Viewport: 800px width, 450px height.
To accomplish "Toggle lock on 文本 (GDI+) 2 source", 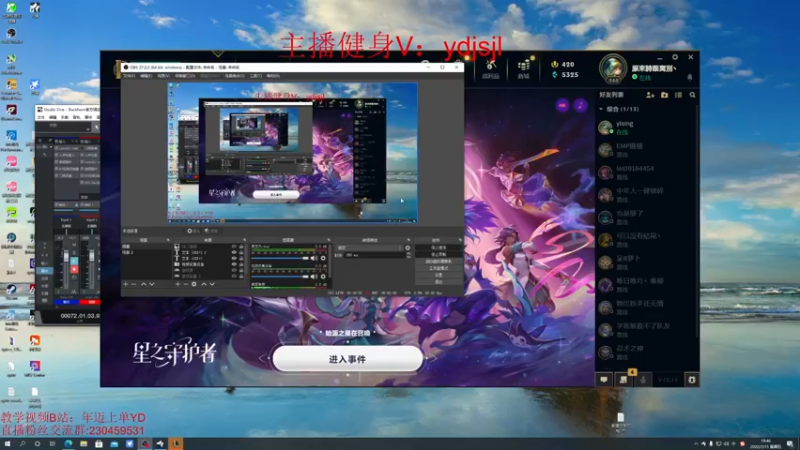I will tap(241, 253).
